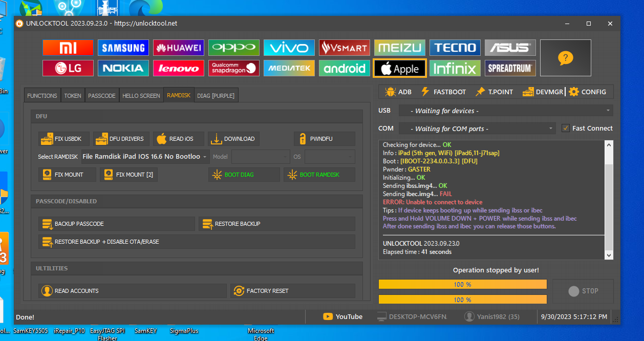Select the Spreadtrum brand tile
Viewport: 644px width, 341px height.
pyautogui.click(x=510, y=68)
